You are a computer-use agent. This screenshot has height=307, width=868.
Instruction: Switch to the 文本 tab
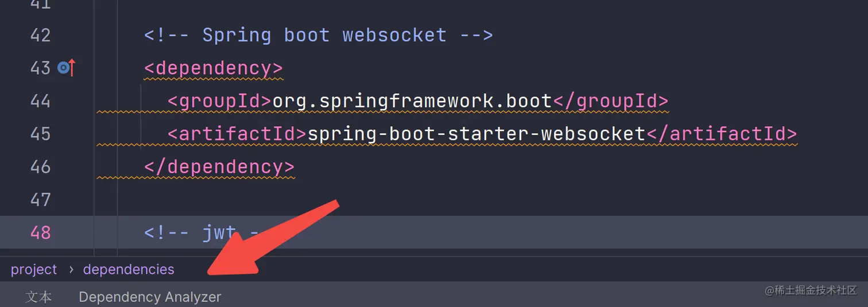coord(39,297)
